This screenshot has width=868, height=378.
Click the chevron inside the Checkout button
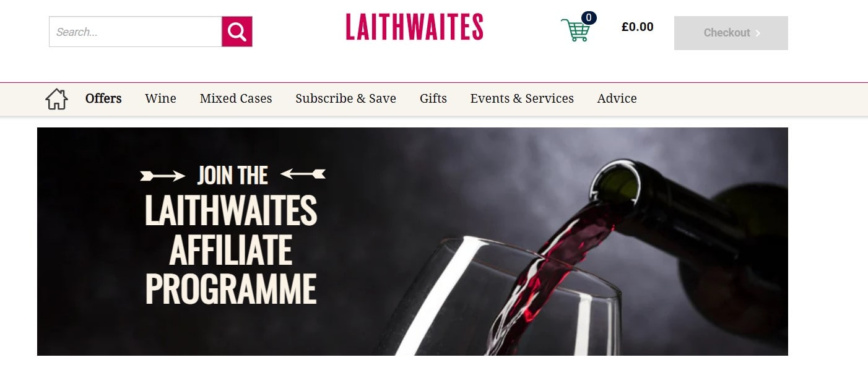pos(758,33)
